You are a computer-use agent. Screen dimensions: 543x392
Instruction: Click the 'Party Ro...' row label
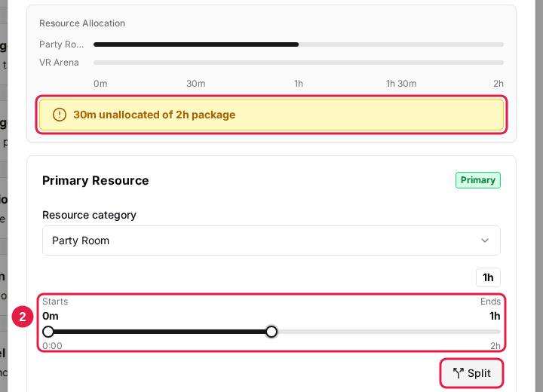pyautogui.click(x=61, y=44)
